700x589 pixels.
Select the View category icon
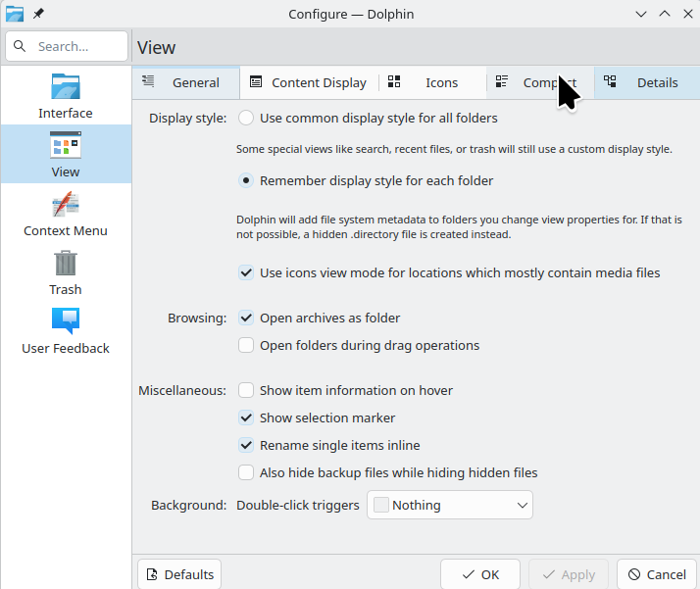pyautogui.click(x=66, y=146)
